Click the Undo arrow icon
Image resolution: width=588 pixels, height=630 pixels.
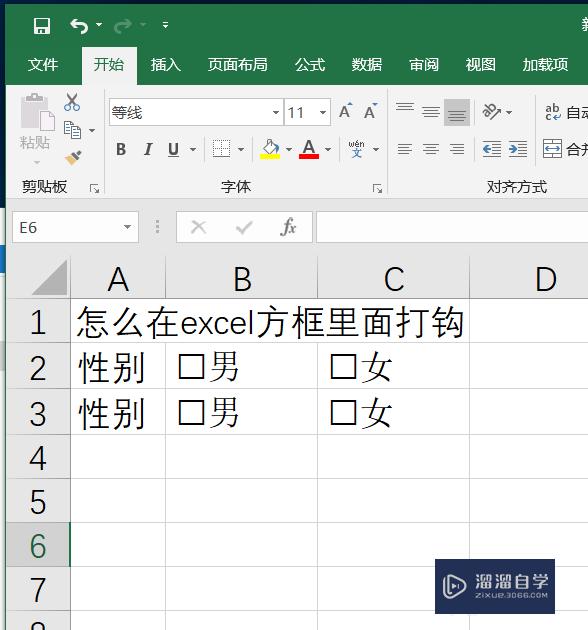79,26
